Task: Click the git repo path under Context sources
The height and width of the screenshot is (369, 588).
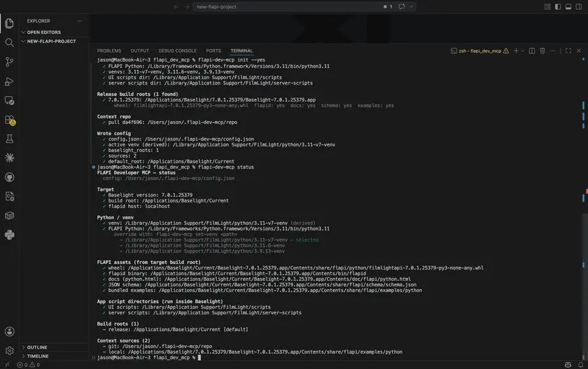Action: (x=167, y=347)
